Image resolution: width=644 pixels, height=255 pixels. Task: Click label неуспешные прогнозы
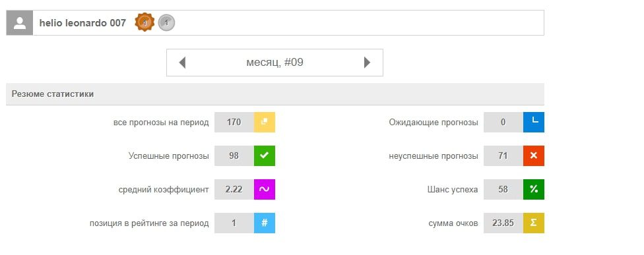click(x=434, y=156)
